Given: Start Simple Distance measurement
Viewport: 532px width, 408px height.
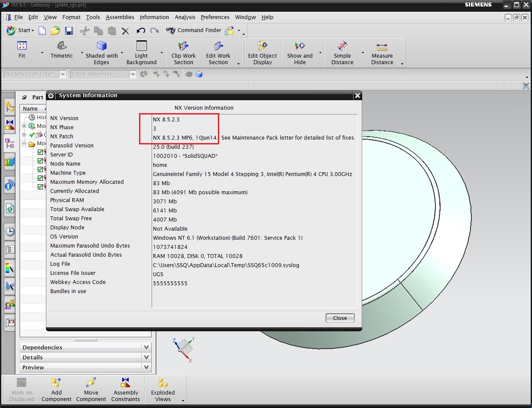Looking at the screenshot, I should click(x=342, y=53).
